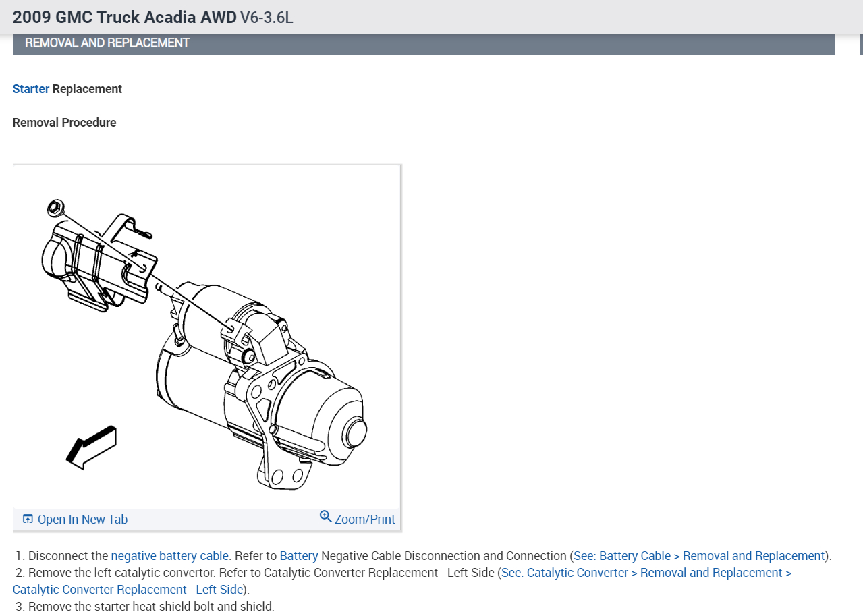Click the magnifier Zoom/Print icon
Image resolution: width=863 pixels, height=616 pixels.
(x=325, y=517)
